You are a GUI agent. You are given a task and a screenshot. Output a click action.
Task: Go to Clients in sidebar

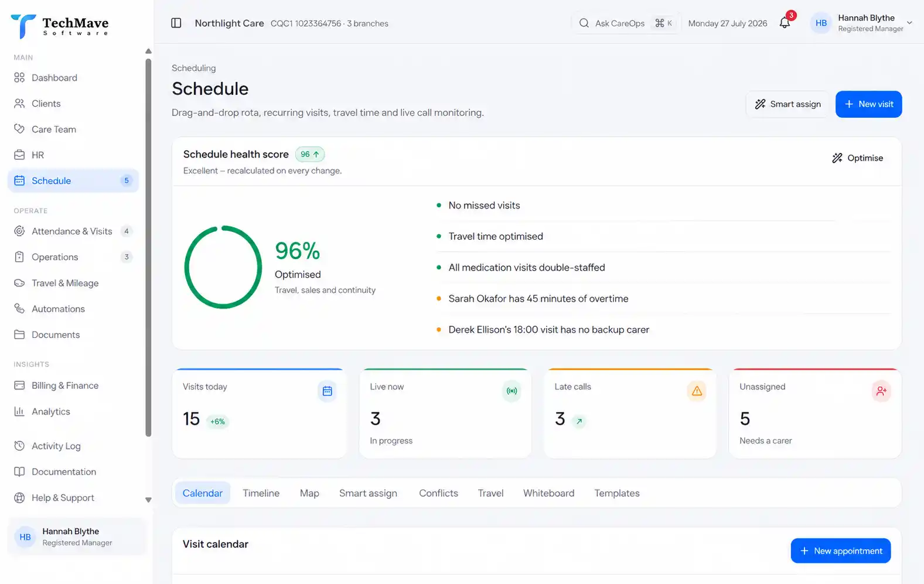[x=73, y=104]
